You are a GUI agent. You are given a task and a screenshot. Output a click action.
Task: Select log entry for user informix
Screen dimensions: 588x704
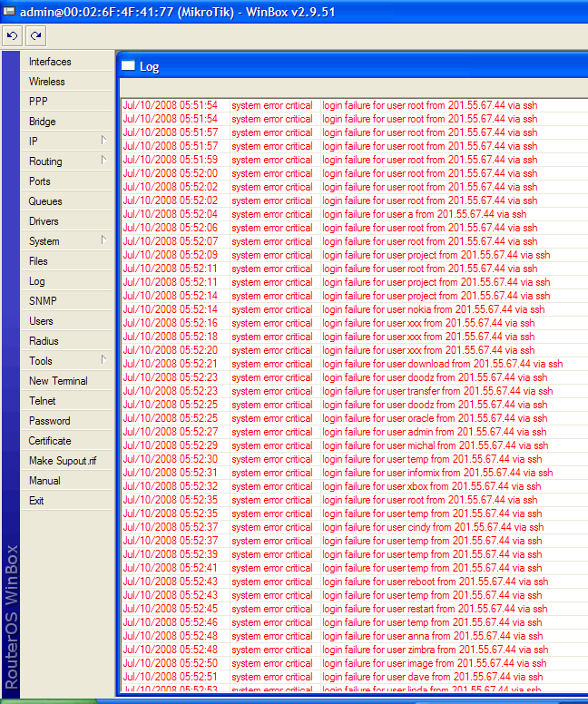coord(355,473)
